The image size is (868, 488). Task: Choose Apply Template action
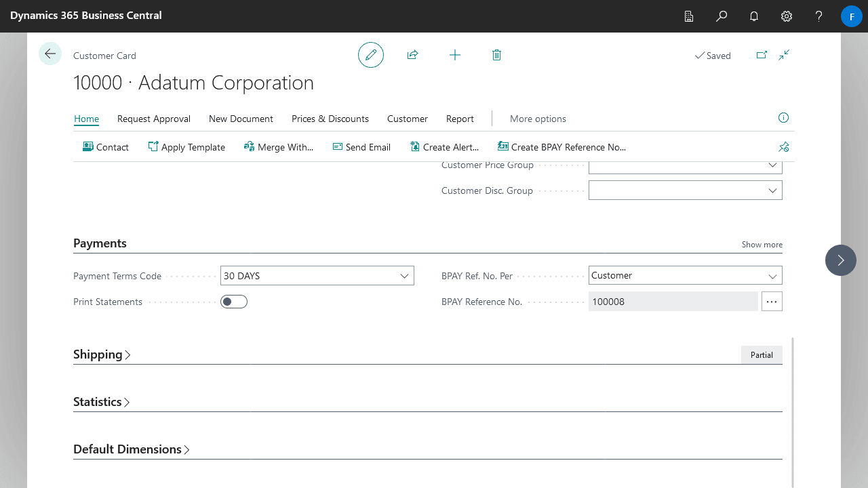pos(186,146)
